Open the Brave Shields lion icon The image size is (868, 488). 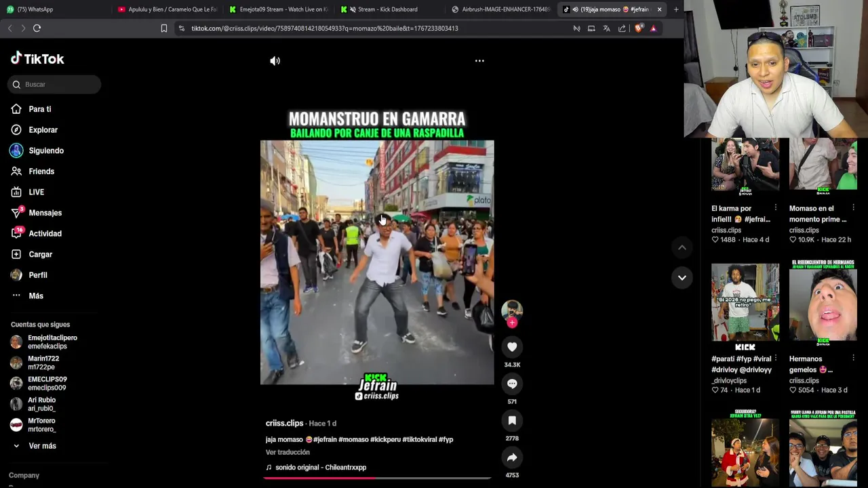(x=638, y=28)
